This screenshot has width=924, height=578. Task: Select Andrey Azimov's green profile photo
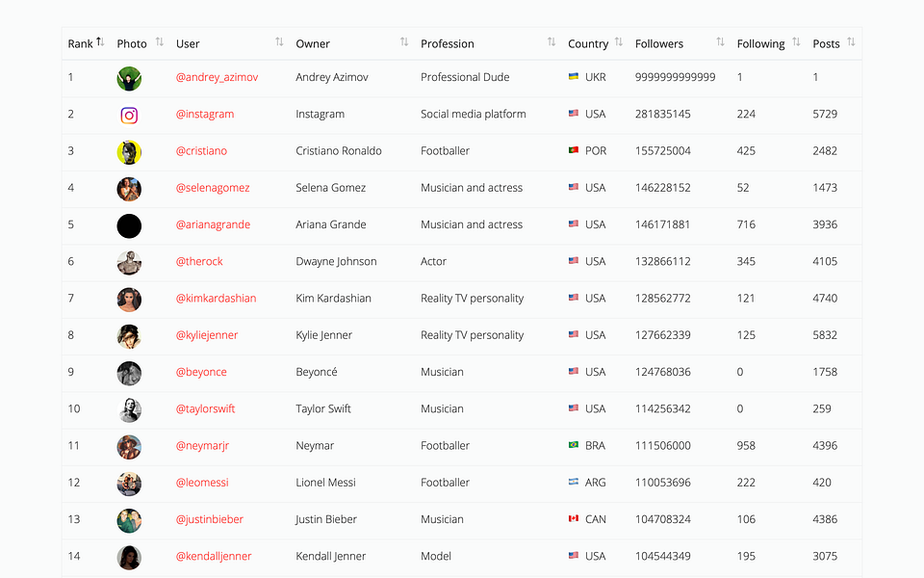click(x=129, y=78)
